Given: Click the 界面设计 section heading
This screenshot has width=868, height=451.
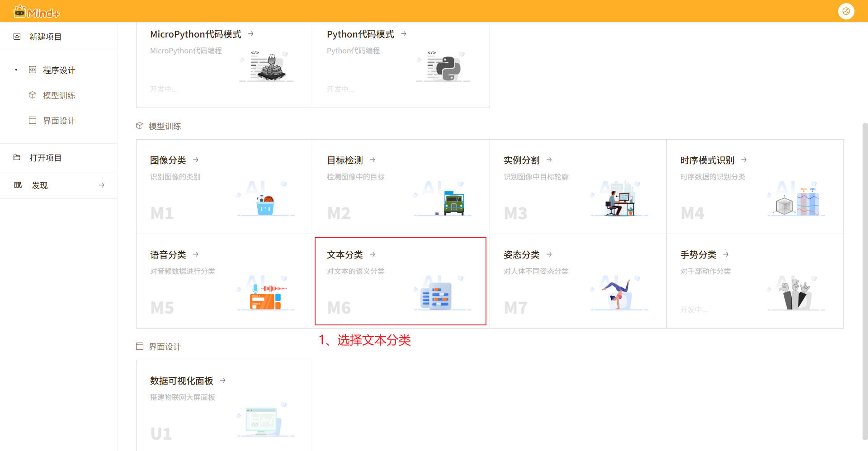Looking at the screenshot, I should pyautogui.click(x=165, y=347).
